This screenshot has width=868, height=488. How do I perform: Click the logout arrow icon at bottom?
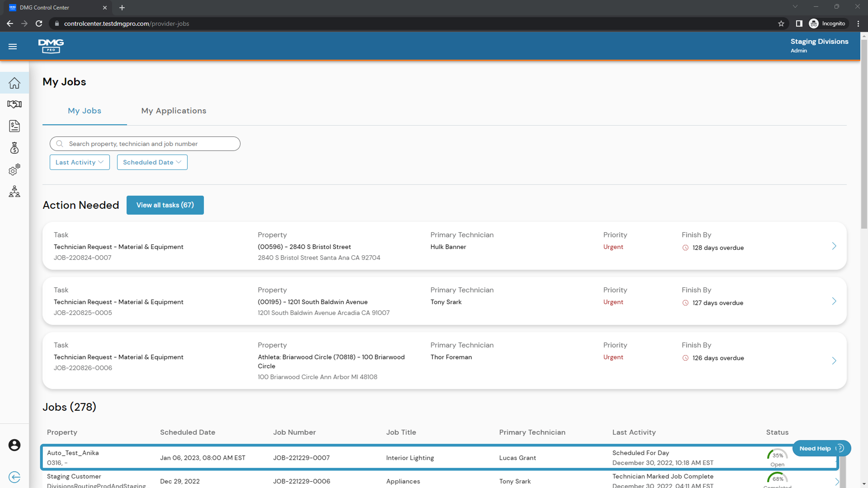tap(14, 477)
